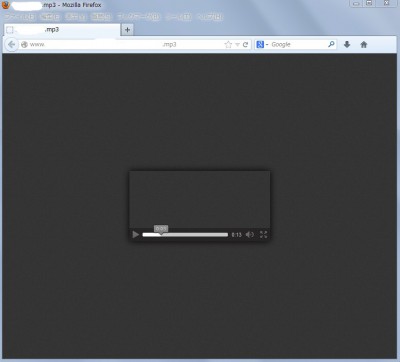This screenshot has width=400, height=362.
Task: Go back with the back arrow button
Action: tap(12, 44)
